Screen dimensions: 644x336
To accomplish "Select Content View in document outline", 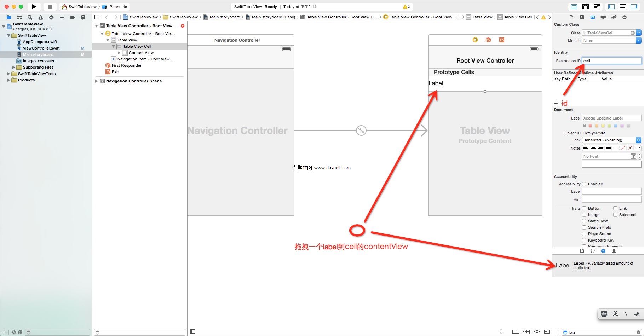I will click(141, 53).
